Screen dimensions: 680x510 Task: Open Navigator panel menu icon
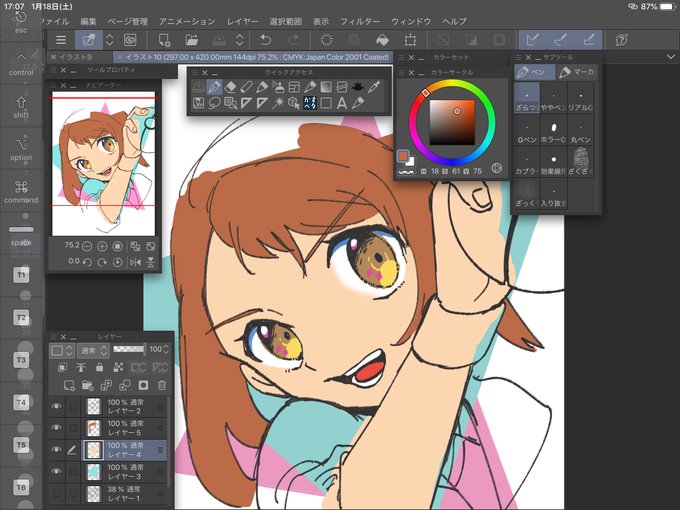coord(54,85)
